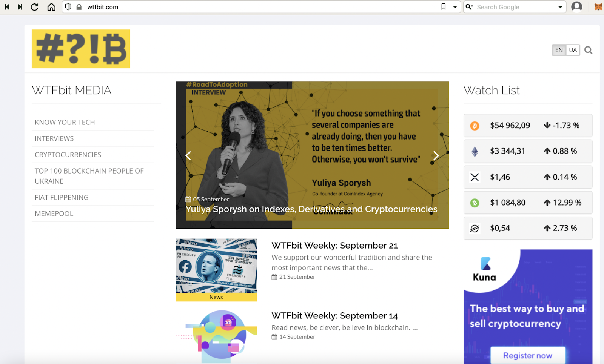Click the wtfbit.com address bar
The height and width of the screenshot is (364, 604).
tap(260, 7)
